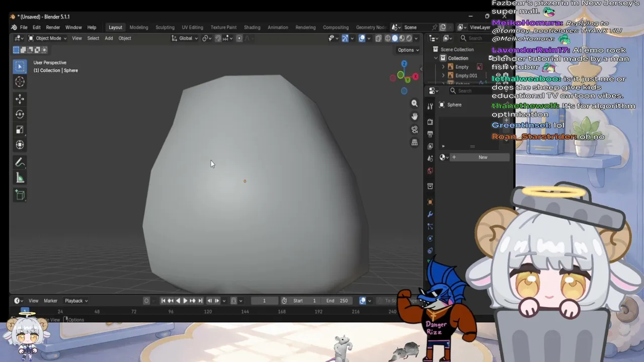
Task: Switch to the Modeling workspace tab
Action: [x=139, y=27]
